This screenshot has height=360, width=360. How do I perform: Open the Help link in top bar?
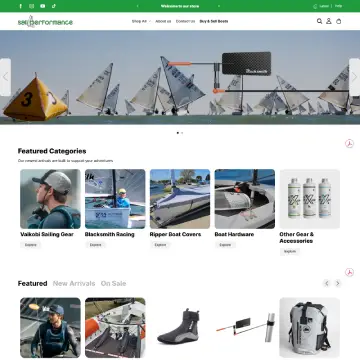click(x=339, y=6)
